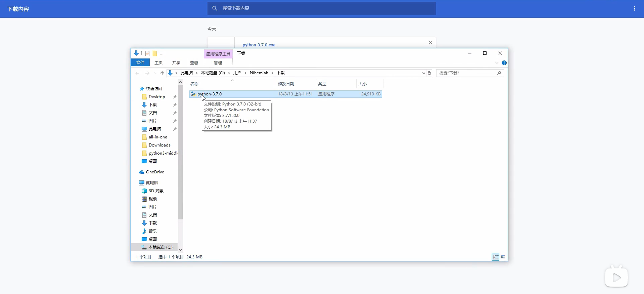This screenshot has height=294, width=644.
Task: Click the 音乐 note icon
Action: 144,231
